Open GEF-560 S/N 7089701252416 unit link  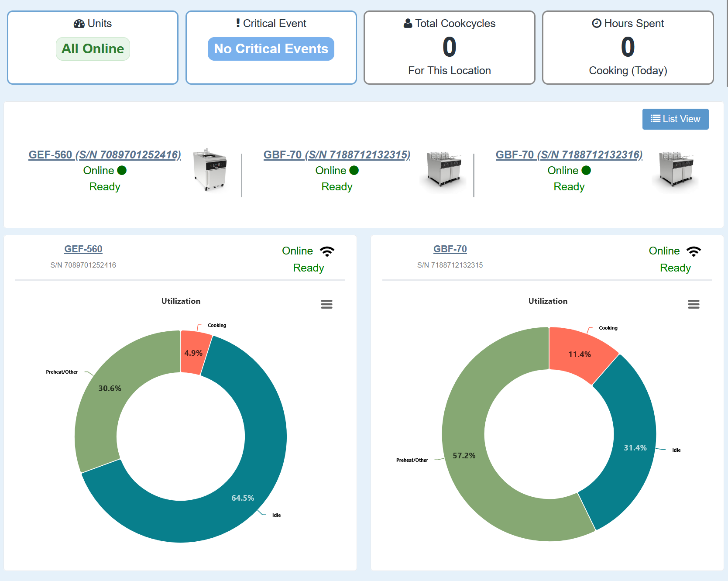click(105, 155)
